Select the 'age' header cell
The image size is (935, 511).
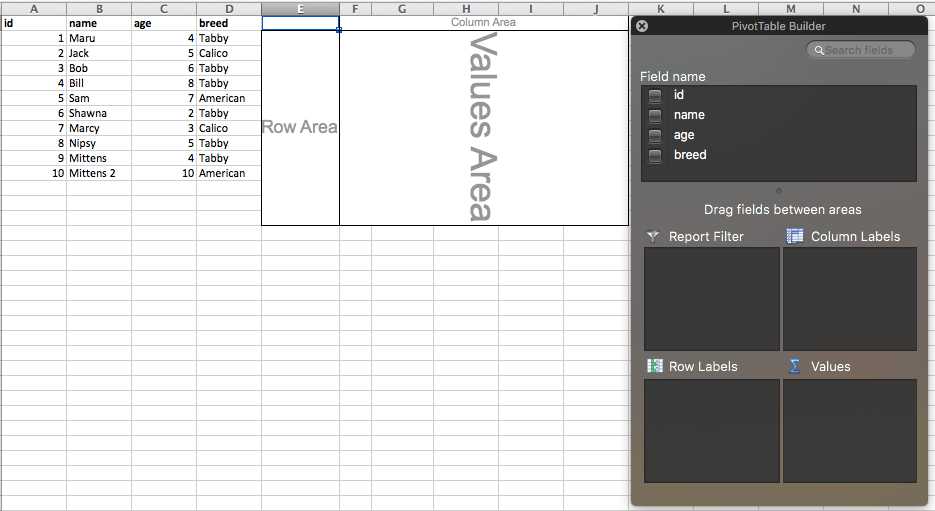(x=164, y=23)
